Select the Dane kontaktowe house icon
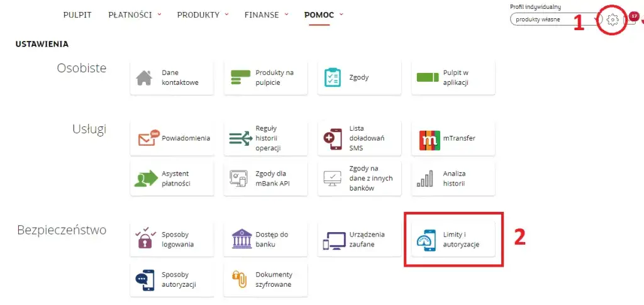 coord(145,78)
